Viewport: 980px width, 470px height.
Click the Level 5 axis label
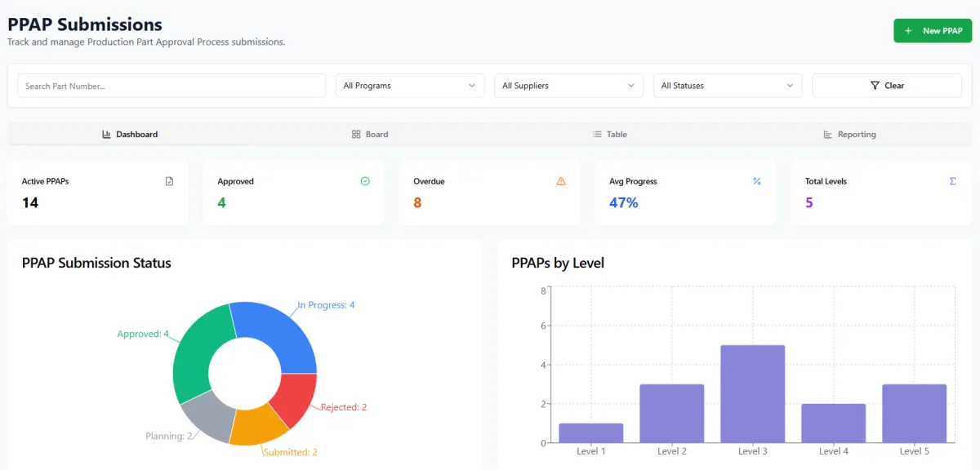[x=915, y=451]
